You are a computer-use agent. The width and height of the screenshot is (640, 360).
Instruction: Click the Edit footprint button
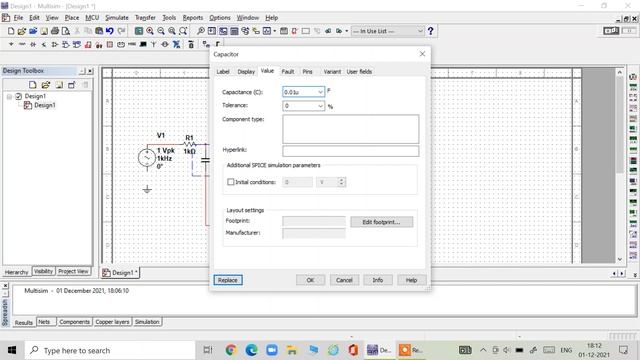(x=382, y=222)
